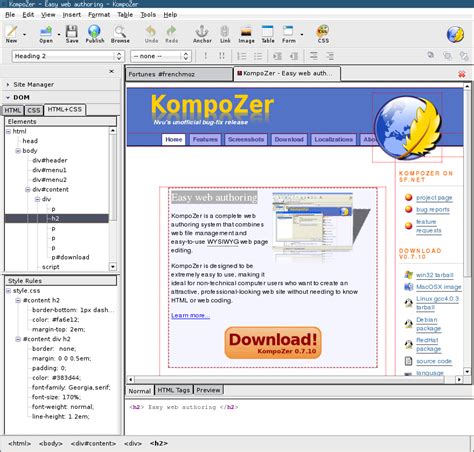Image resolution: width=474 pixels, height=452 pixels.
Task: Click the outdent text icon
Action: pos(294,56)
